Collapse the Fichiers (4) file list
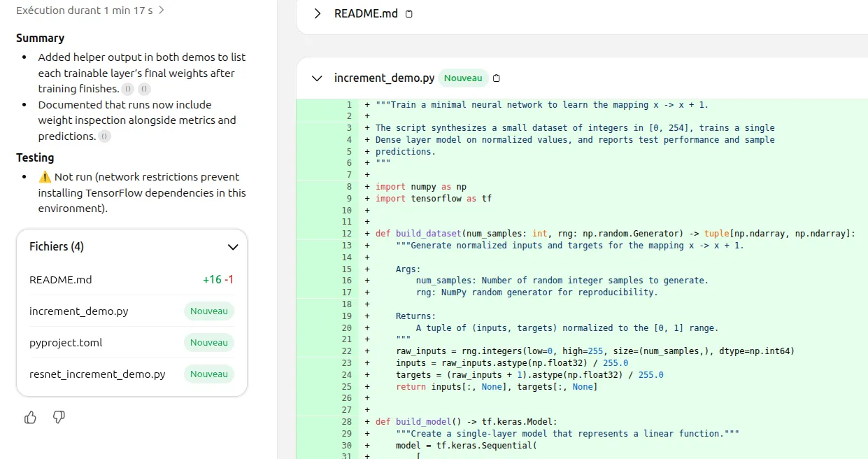 click(233, 247)
